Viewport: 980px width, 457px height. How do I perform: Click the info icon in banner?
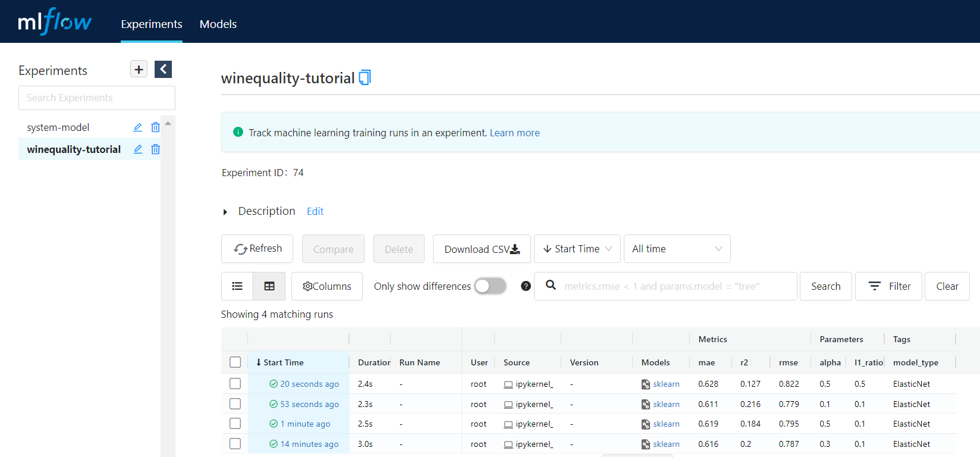tap(238, 132)
